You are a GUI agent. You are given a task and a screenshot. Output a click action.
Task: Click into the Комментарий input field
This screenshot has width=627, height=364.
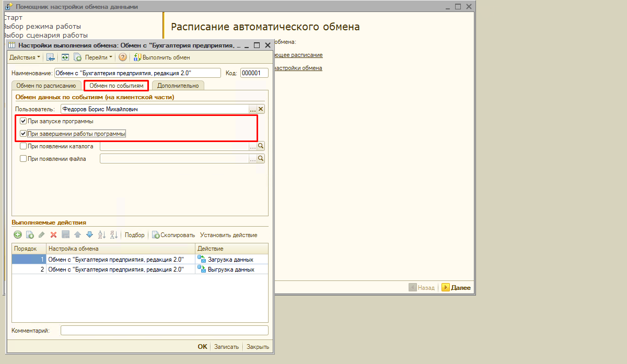165,331
